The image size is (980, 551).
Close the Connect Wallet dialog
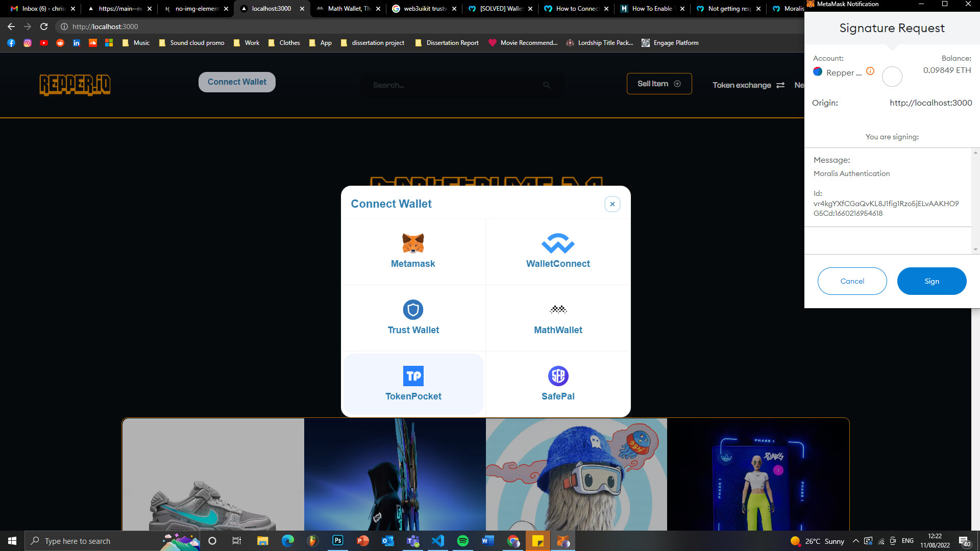(612, 204)
